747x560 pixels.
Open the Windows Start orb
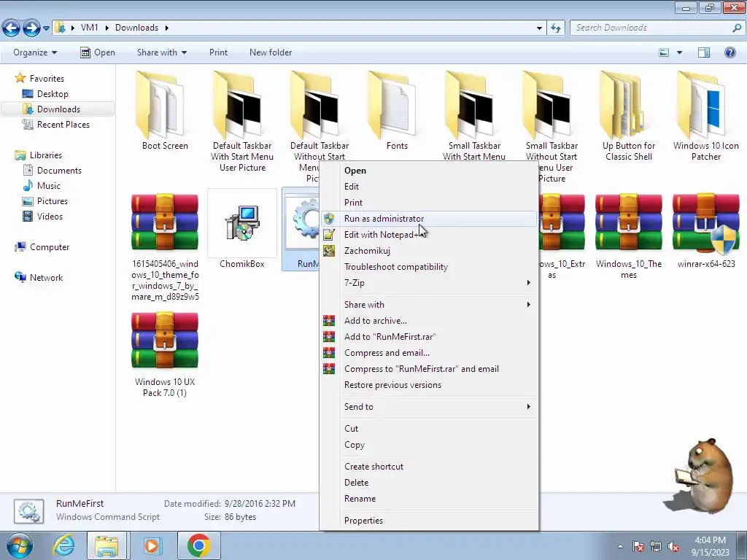[x=19, y=545]
